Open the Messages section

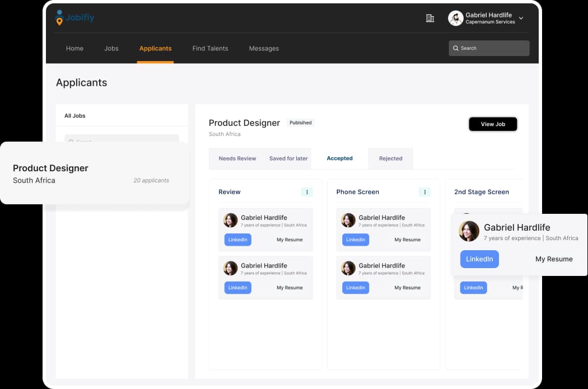click(x=264, y=48)
